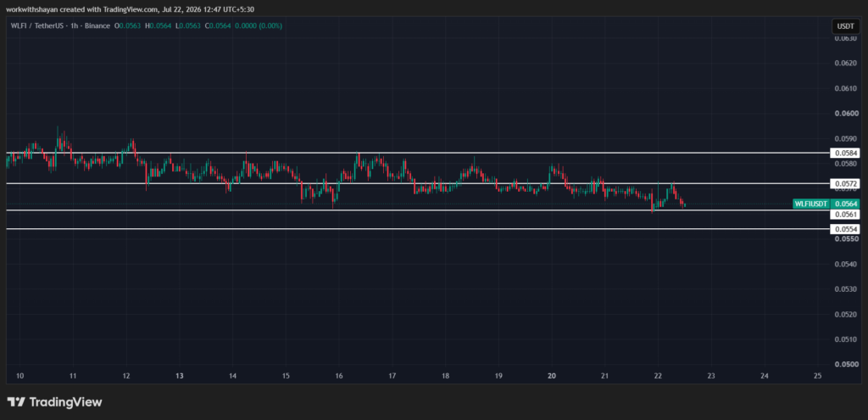Click the close price value C0.0564
Viewport: 868px width, 420px height.
point(218,25)
